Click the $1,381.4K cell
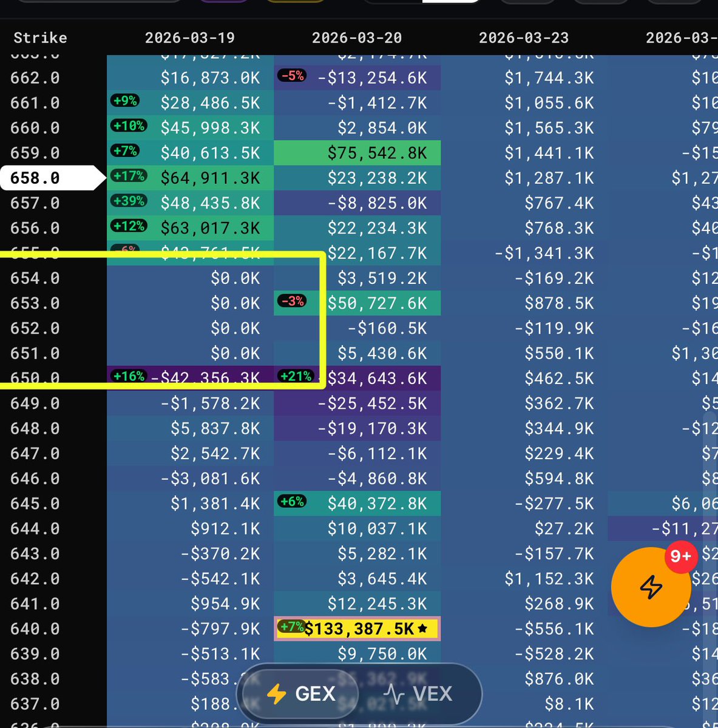 pyautogui.click(x=191, y=504)
